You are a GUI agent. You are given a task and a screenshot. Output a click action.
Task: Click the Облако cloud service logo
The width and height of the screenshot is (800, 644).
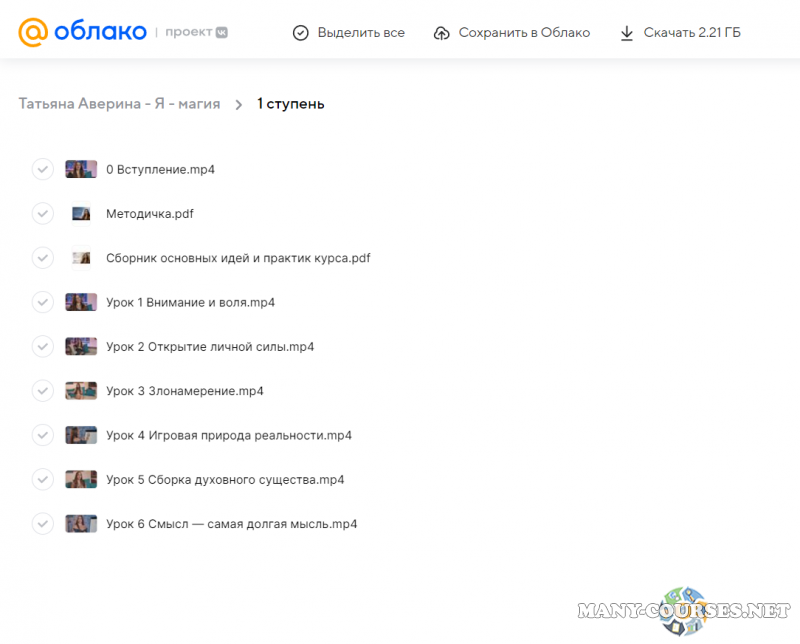pyautogui.click(x=80, y=31)
